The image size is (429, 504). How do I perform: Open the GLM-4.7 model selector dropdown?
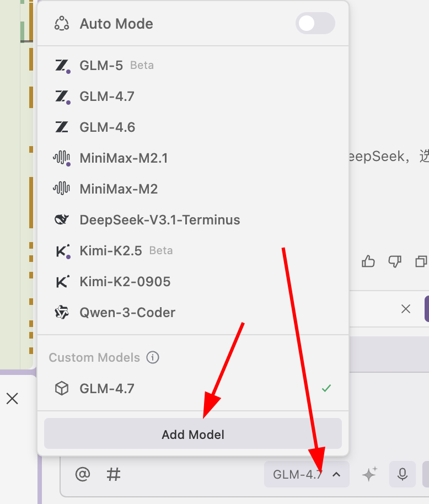[307, 474]
